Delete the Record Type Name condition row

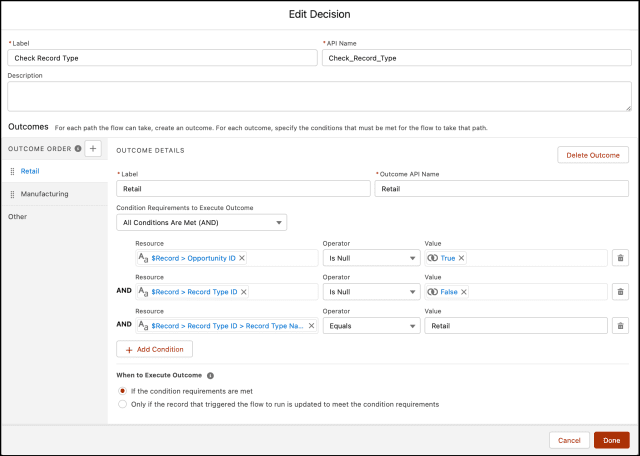(620, 326)
